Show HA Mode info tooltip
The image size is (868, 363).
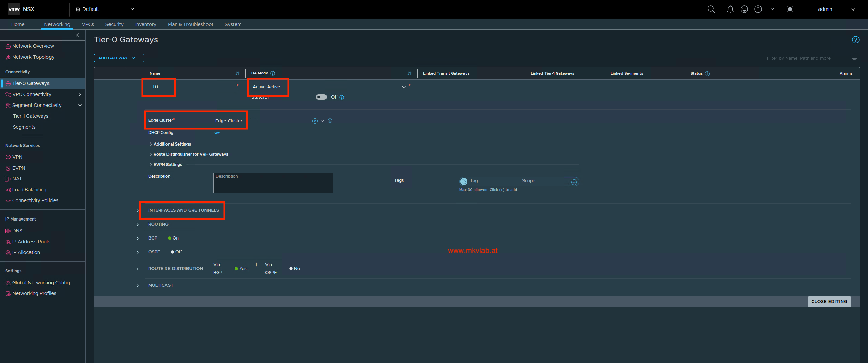(x=273, y=73)
